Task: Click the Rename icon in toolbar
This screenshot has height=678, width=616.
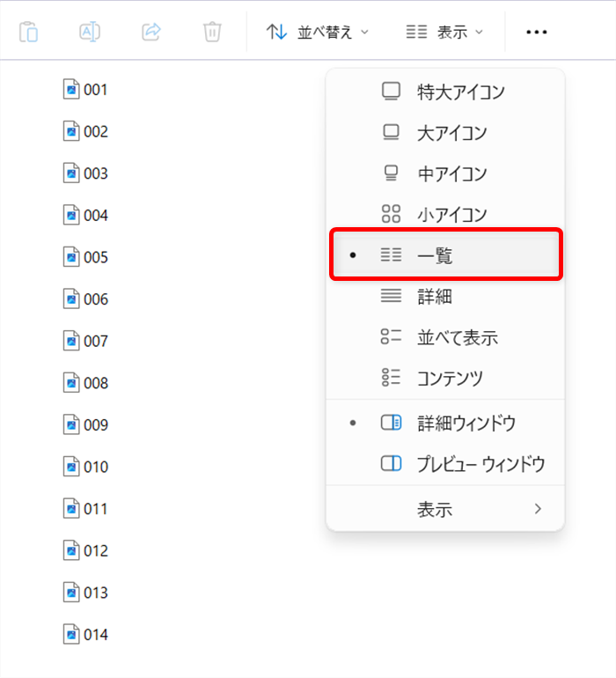Action: tap(90, 32)
